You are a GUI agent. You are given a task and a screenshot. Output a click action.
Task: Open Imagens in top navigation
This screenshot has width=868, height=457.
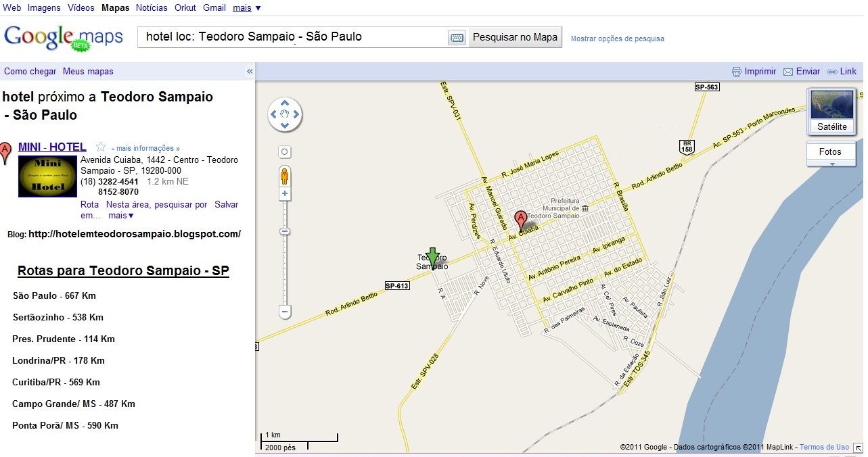tap(44, 7)
